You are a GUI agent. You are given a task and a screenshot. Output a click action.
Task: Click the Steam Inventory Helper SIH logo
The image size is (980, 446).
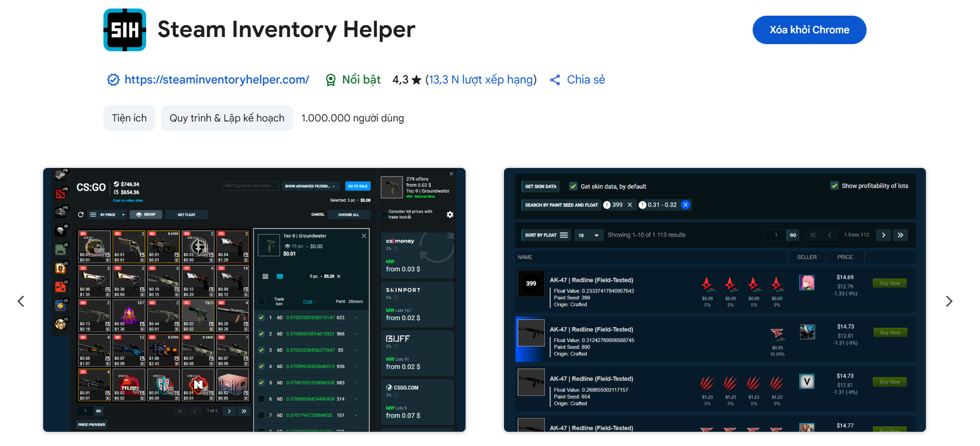[125, 30]
